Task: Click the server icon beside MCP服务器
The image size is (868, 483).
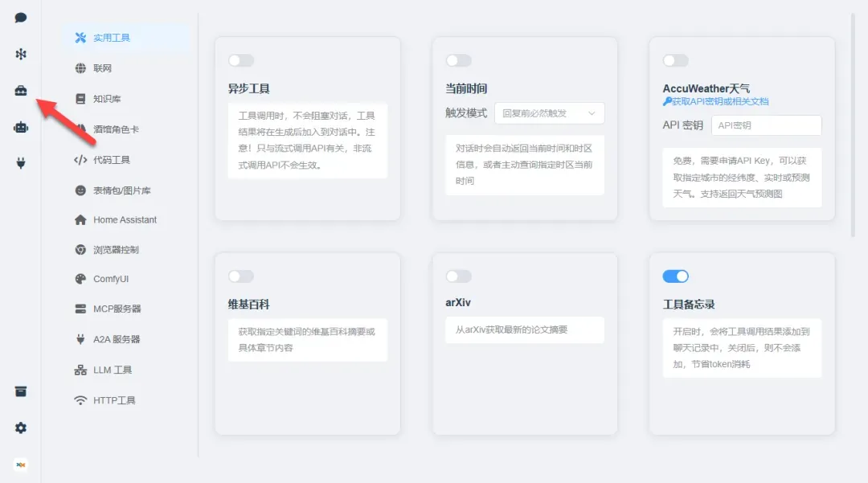Action: click(81, 309)
